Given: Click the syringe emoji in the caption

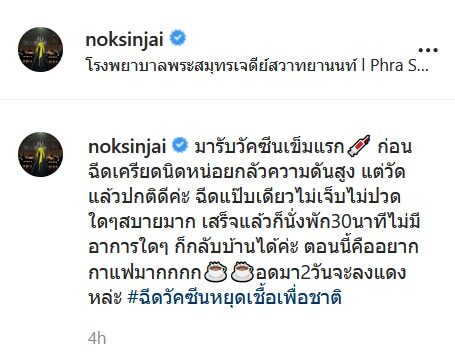Looking at the screenshot, I should click(359, 145).
